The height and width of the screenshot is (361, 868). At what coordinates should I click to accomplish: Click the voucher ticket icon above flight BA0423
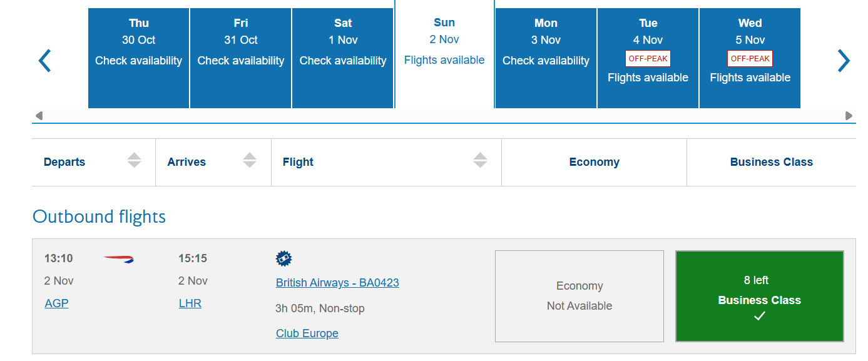point(285,258)
